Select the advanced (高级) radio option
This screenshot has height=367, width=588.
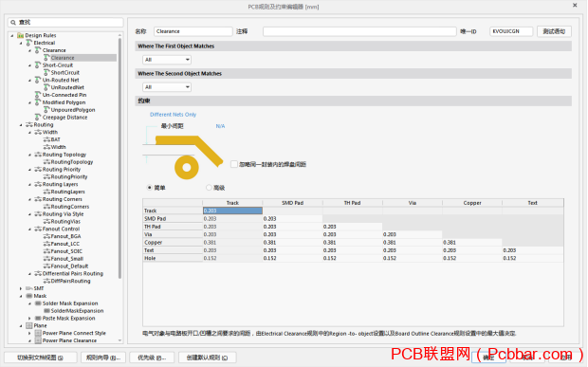click(209, 188)
